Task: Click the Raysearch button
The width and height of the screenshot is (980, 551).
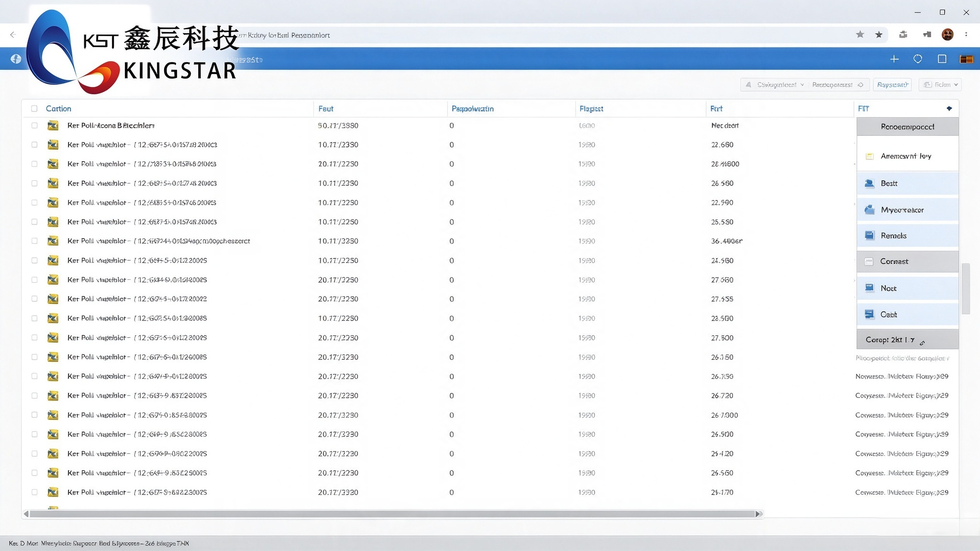Action: 892,85
